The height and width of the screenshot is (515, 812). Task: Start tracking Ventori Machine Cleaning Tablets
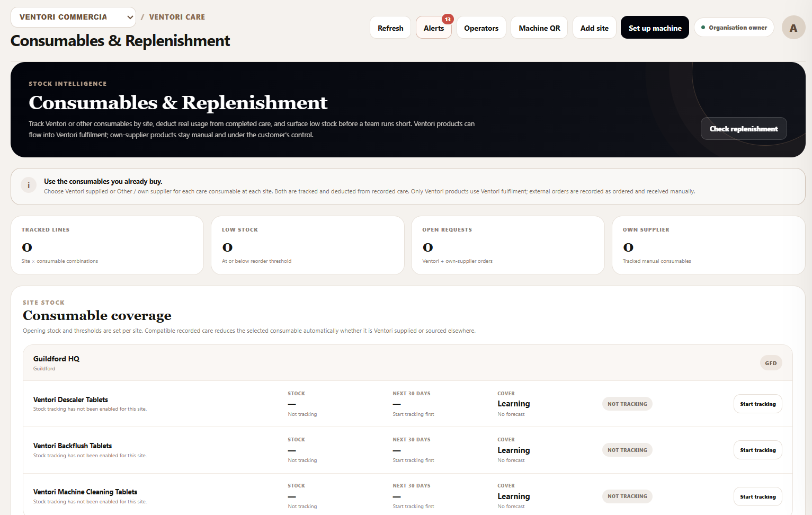click(757, 496)
